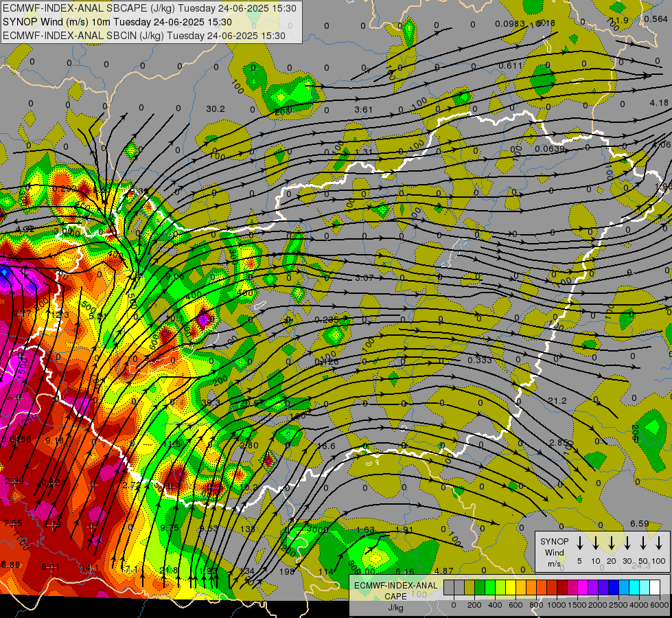This screenshot has width=672, height=618.
Task: Pick the orange swatch in the CAPE legend
Action: tap(531, 588)
